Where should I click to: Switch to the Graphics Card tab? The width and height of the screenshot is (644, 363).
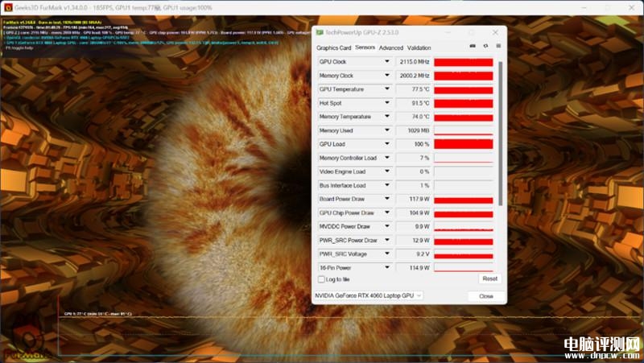coord(333,47)
